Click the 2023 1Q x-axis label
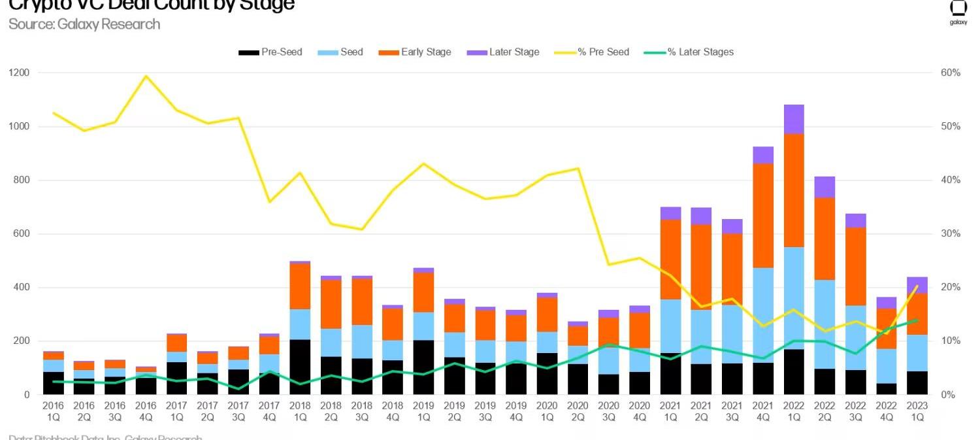 click(917, 411)
